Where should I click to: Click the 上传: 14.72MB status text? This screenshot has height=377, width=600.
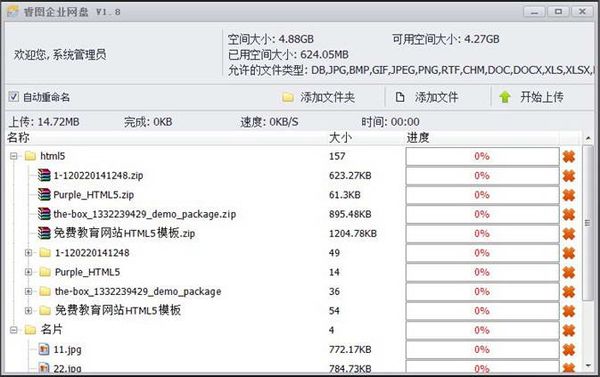click(44, 122)
